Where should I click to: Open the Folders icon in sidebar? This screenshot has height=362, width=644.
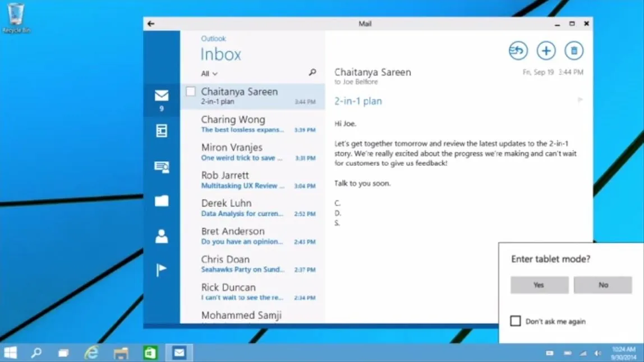(x=162, y=201)
